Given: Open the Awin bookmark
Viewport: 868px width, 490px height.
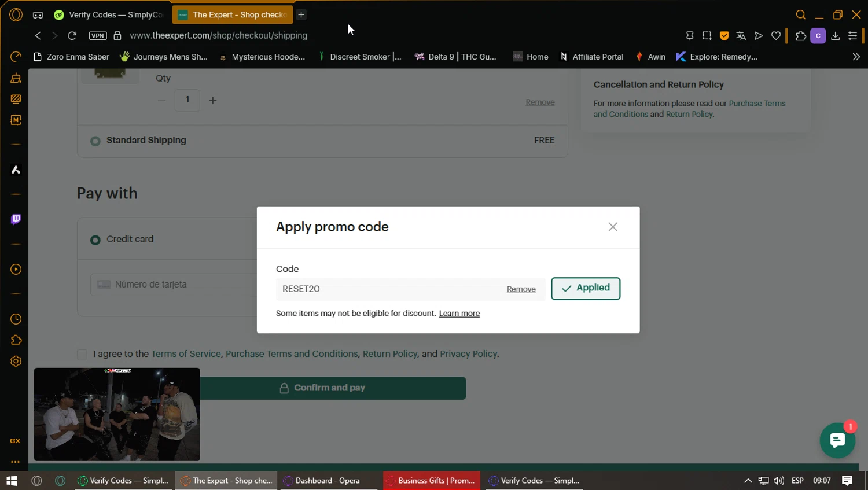Looking at the screenshot, I should 650,57.
